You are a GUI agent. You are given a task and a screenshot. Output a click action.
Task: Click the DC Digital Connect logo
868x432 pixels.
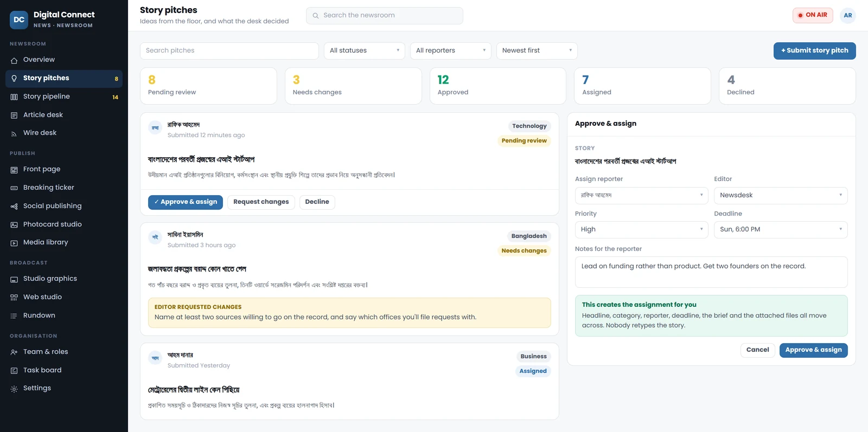tap(19, 20)
